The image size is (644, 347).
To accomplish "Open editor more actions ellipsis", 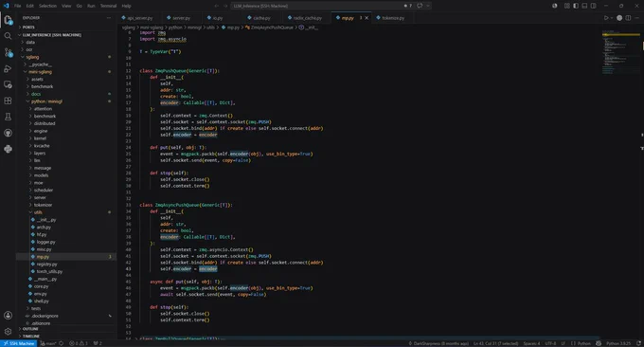I will coord(637,18).
